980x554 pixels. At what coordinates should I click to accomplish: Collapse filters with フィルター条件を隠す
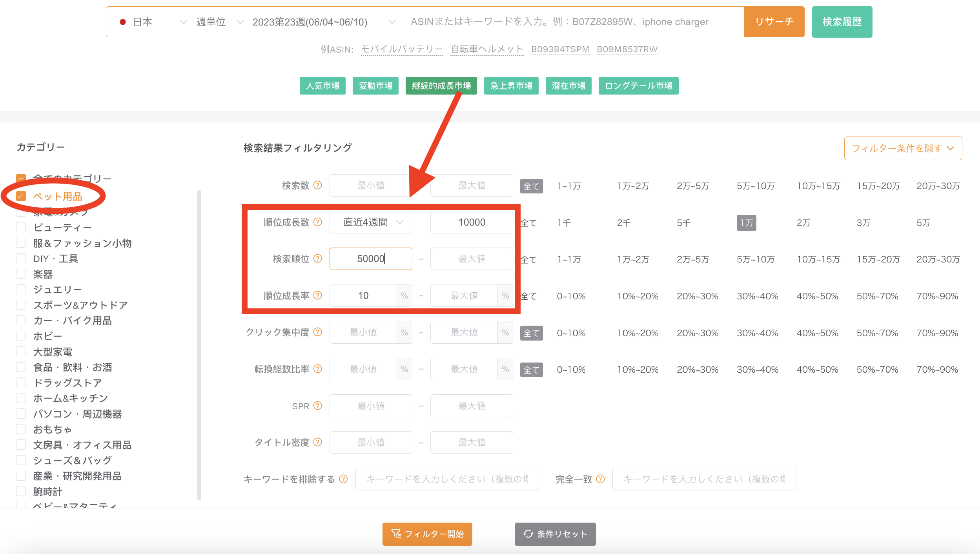click(903, 148)
